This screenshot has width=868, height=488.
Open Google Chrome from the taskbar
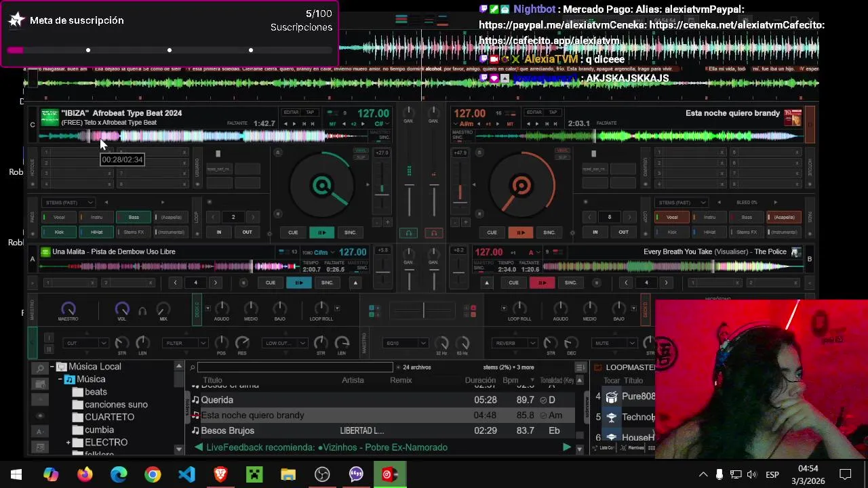click(x=153, y=474)
